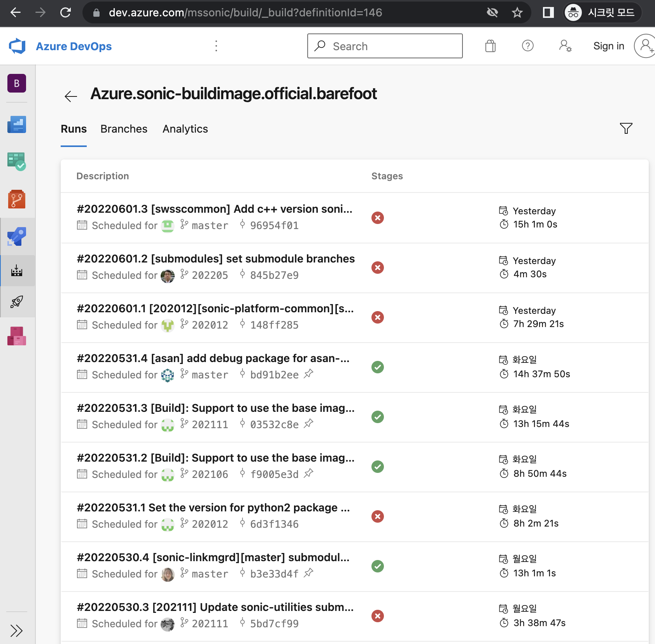The width and height of the screenshot is (655, 644).
Task: Click commit hash 5bd7cf99
Action: point(274,624)
